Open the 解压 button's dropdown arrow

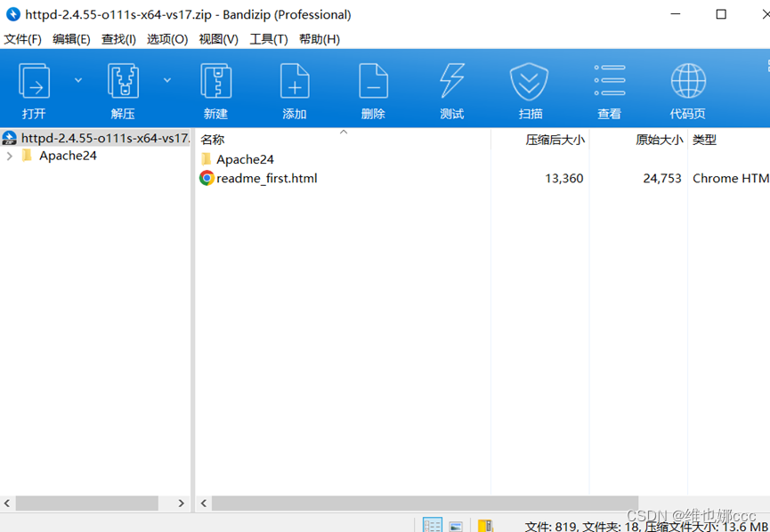166,80
